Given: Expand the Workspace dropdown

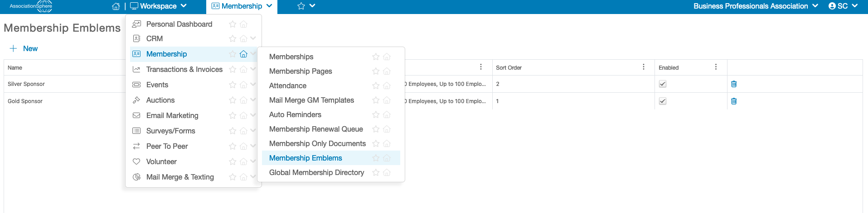Looking at the screenshot, I should point(159,6).
